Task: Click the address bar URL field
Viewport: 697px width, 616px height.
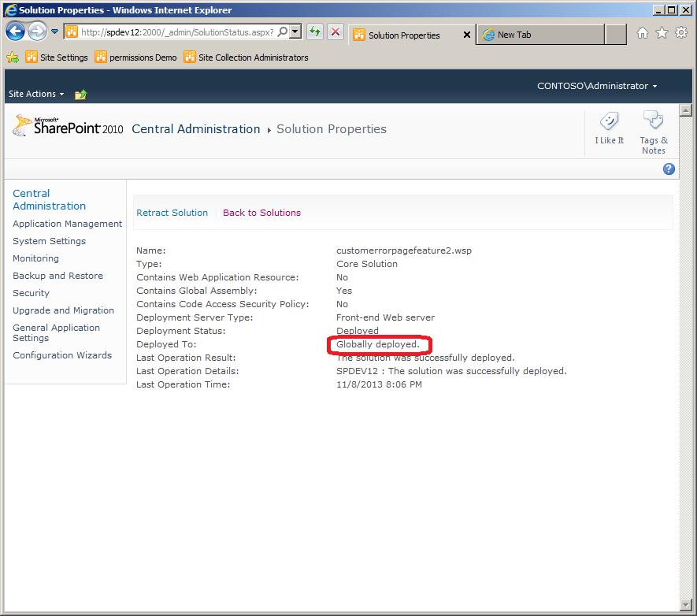Action: [x=177, y=32]
